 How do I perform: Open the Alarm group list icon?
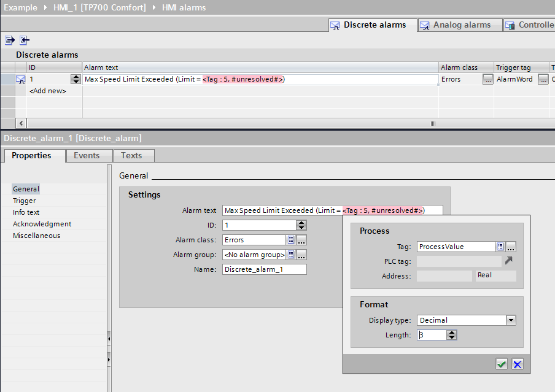(291, 255)
